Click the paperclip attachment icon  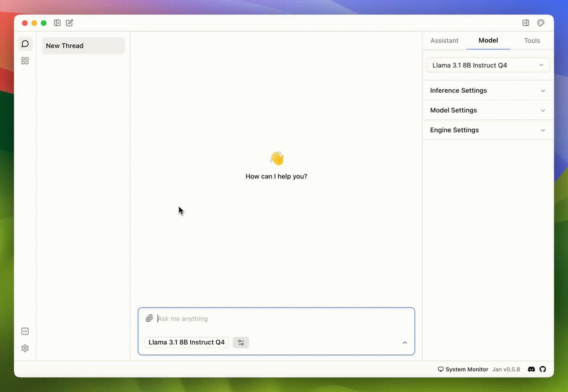tap(149, 318)
